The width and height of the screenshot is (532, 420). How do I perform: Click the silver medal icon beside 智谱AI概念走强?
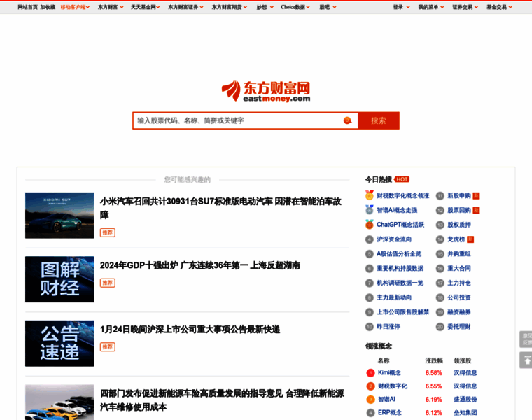[370, 210]
